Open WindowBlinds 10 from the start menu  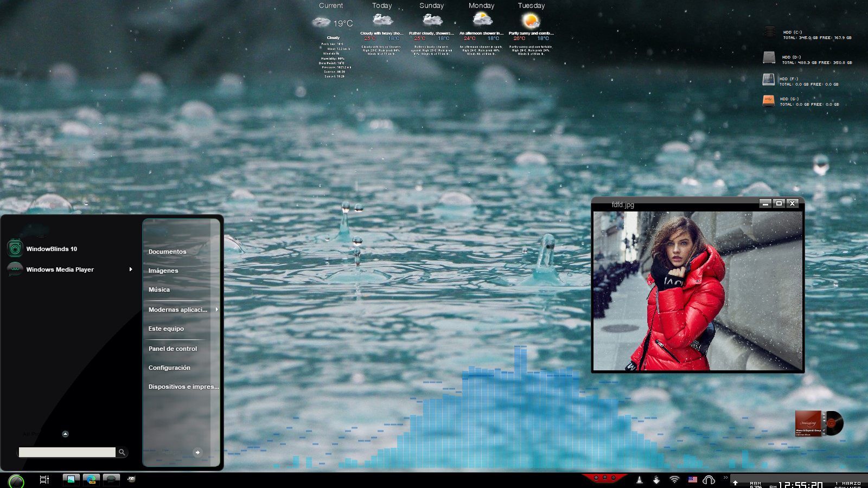point(52,249)
